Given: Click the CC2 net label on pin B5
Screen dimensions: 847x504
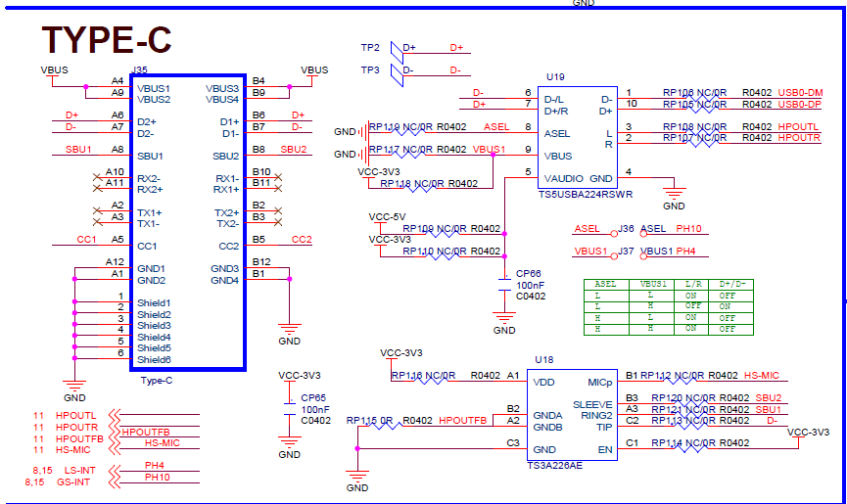Looking at the screenshot, I should click(x=302, y=240).
